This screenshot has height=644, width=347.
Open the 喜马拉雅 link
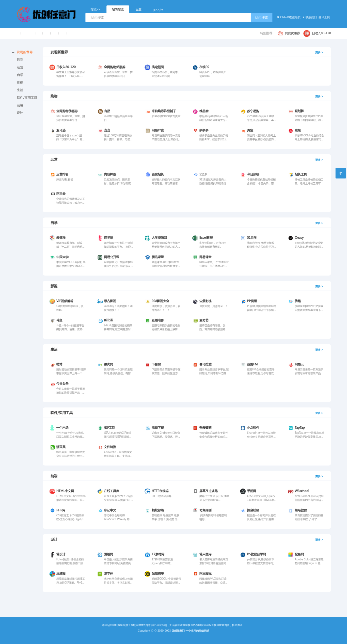pyautogui.click(x=206, y=364)
